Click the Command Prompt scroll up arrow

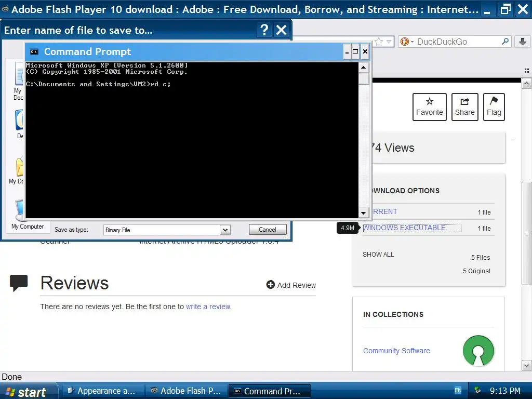363,68
